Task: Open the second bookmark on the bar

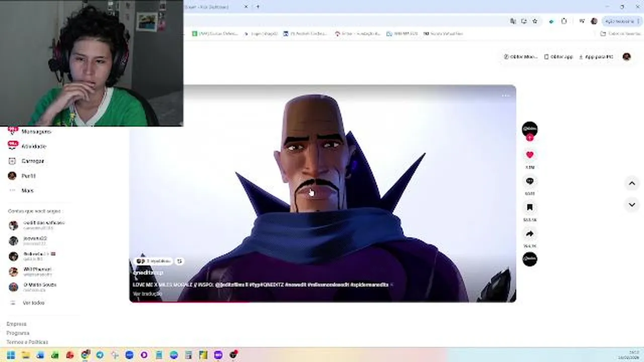Action: (x=261, y=34)
